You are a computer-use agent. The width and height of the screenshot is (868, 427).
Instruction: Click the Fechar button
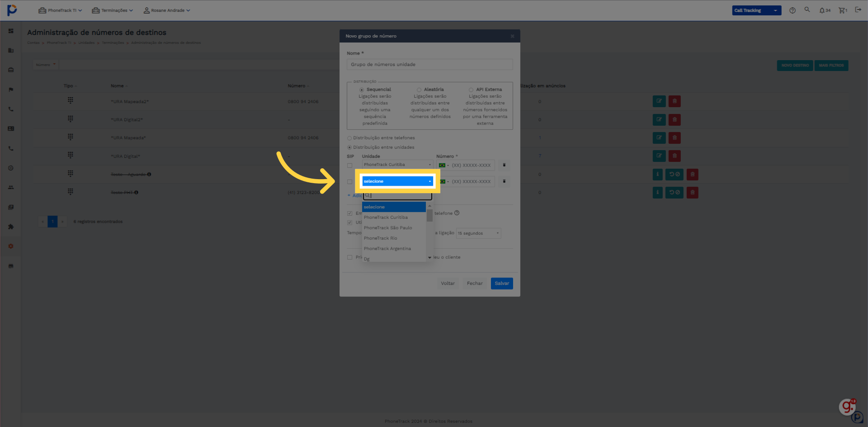pyautogui.click(x=475, y=284)
